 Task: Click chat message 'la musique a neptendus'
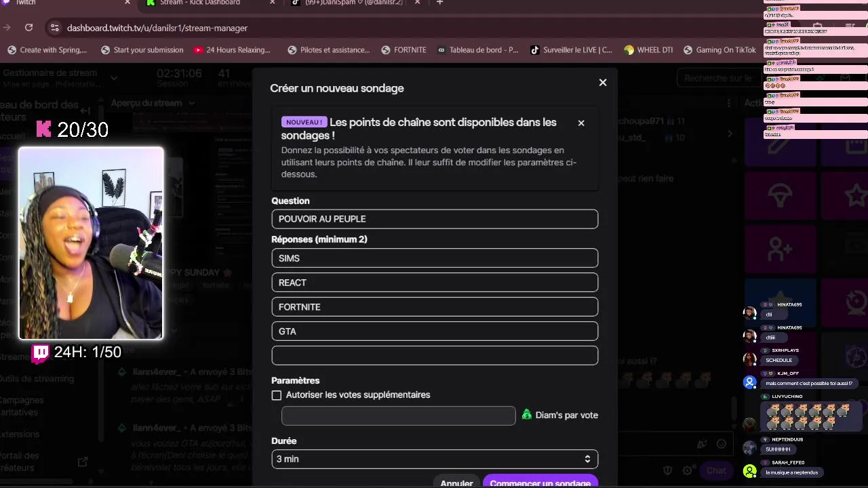point(791,472)
